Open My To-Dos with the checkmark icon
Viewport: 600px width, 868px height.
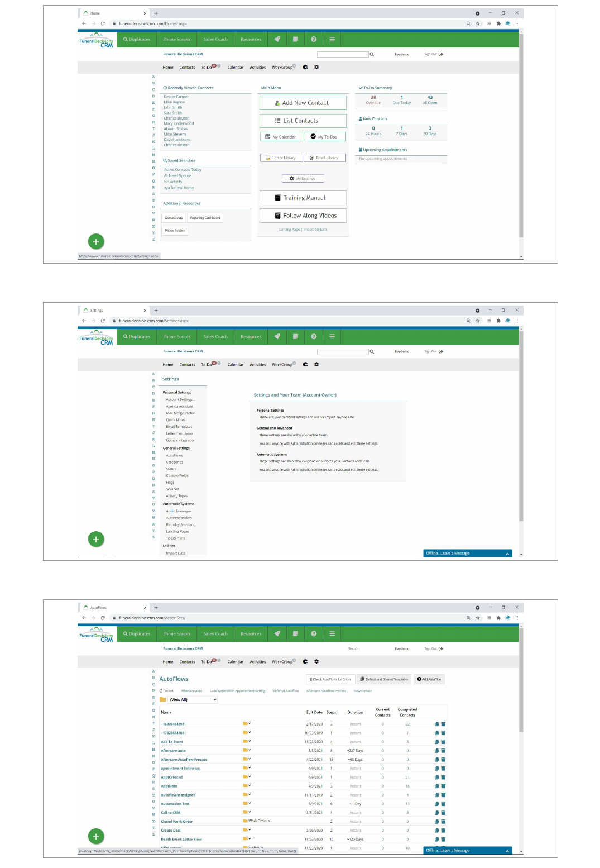click(324, 137)
